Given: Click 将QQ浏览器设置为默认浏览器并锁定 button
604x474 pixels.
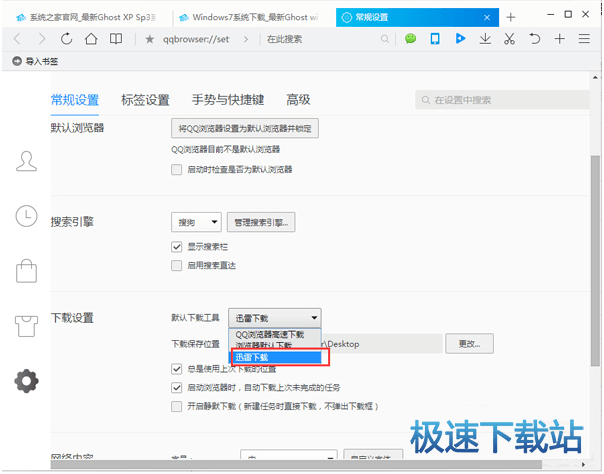Looking at the screenshot, I should tap(245, 128).
